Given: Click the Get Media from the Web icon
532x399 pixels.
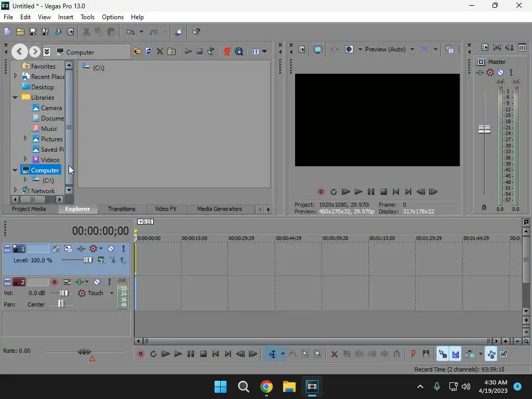Looking at the screenshot, I should point(239,51).
